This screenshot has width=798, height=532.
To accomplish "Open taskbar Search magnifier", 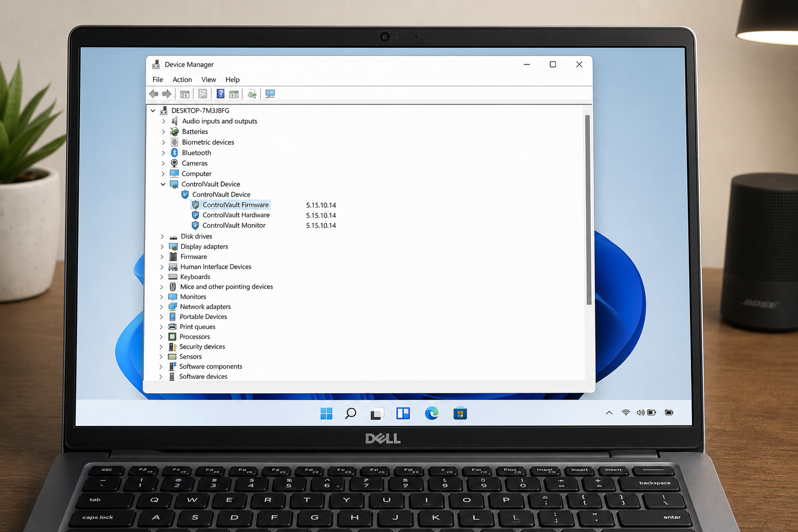I will [351, 414].
